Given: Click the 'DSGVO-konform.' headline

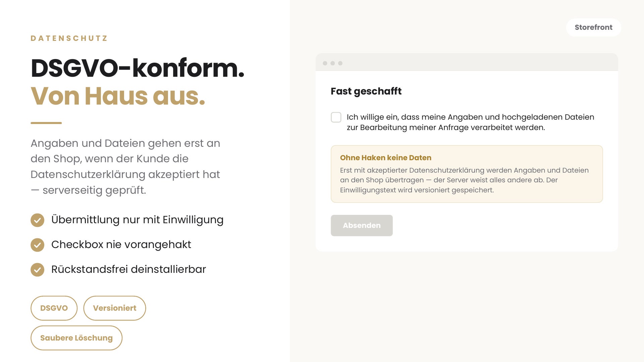Looking at the screenshot, I should tap(138, 68).
